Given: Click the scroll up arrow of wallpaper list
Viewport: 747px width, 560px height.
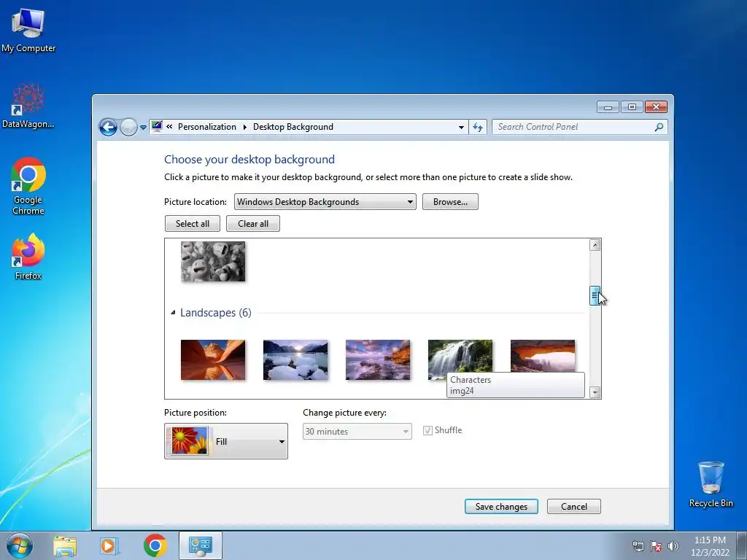Looking at the screenshot, I should coord(595,245).
